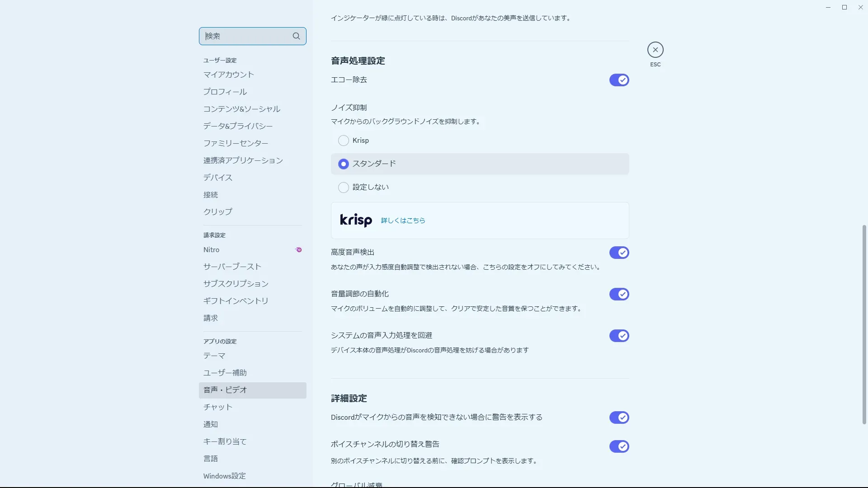Image resolution: width=868 pixels, height=488 pixels.
Task: Open マイアカウント settings page
Action: coord(228,75)
